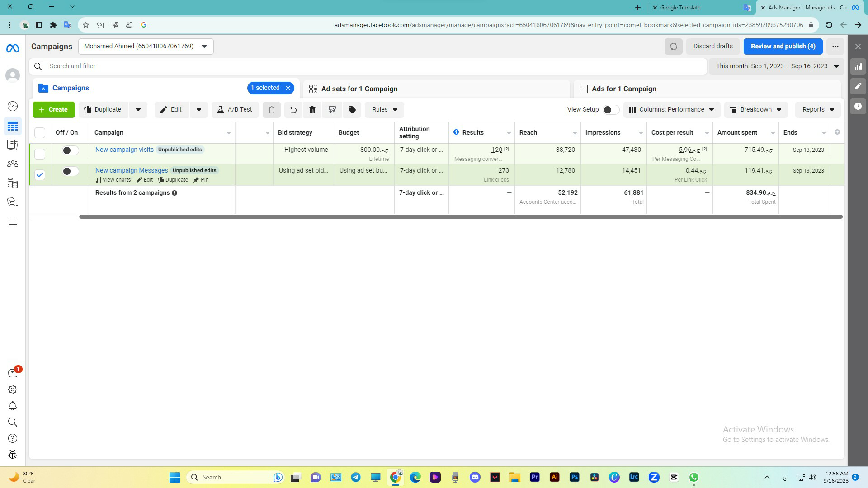Click the Meta logo icon
Image resolution: width=868 pixels, height=488 pixels.
[x=13, y=48]
